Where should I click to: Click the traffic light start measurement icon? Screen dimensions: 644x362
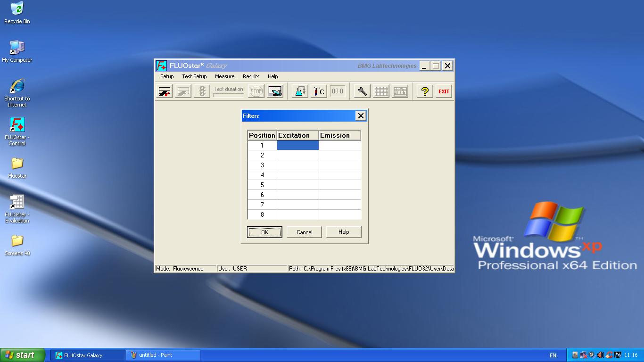[202, 91]
